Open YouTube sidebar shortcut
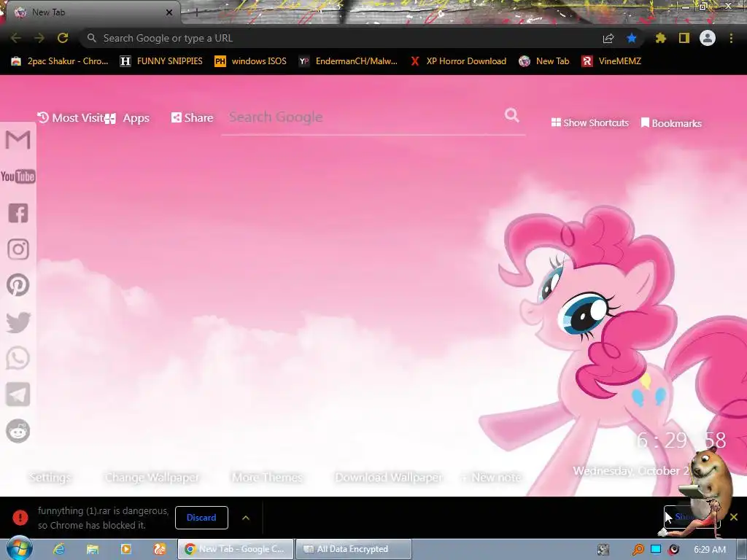The width and height of the screenshot is (747, 560). tap(18, 176)
